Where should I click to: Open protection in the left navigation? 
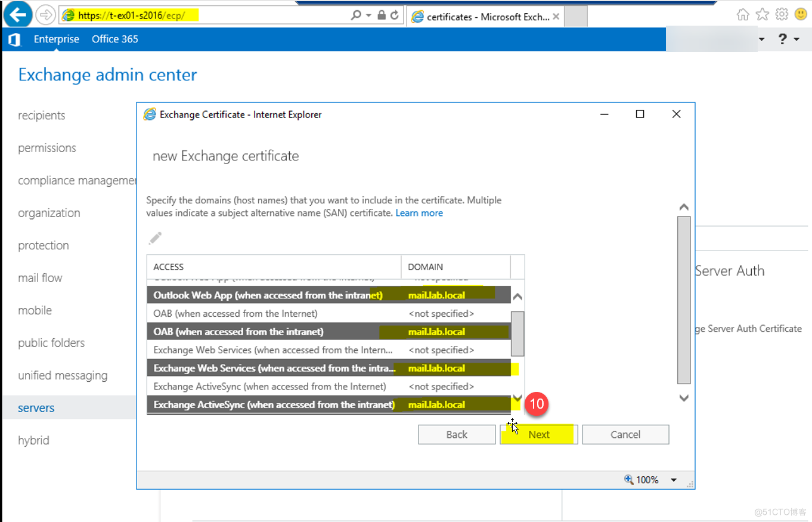pyautogui.click(x=44, y=246)
